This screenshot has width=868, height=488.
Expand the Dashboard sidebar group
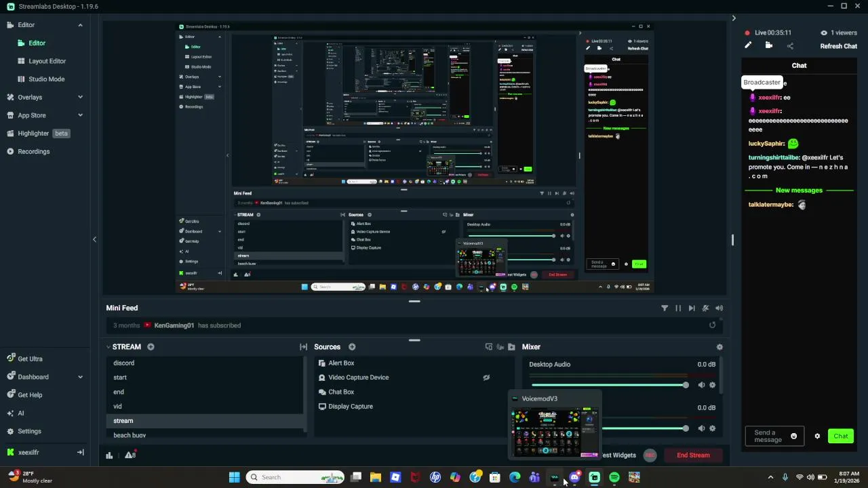tap(80, 377)
